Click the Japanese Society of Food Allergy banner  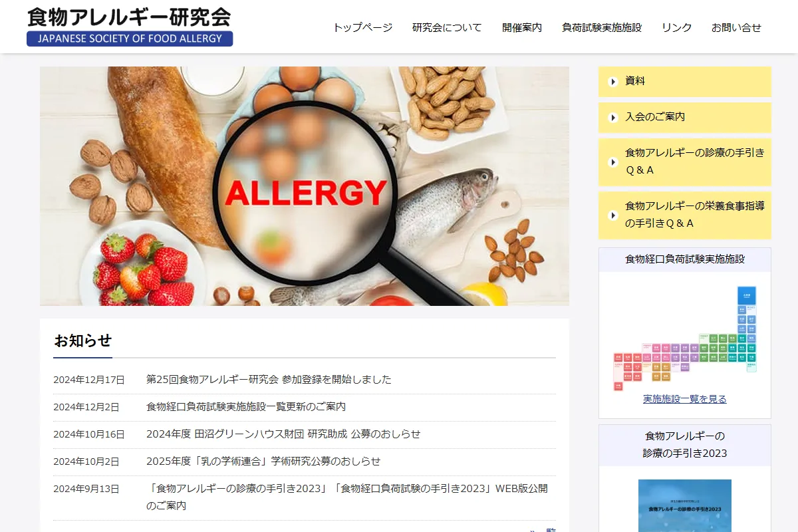(x=130, y=39)
